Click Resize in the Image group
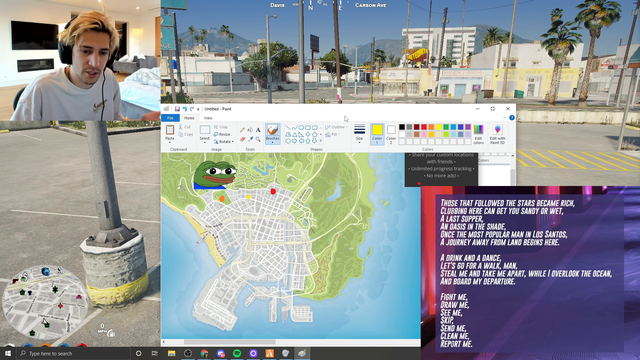This screenshot has width=640, height=360. coord(222,134)
